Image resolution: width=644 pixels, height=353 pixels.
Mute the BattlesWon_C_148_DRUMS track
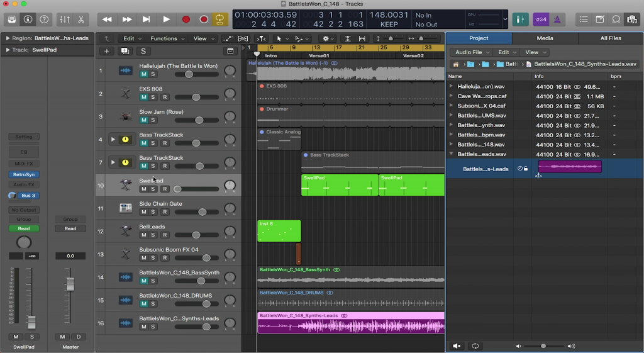pyautogui.click(x=143, y=304)
